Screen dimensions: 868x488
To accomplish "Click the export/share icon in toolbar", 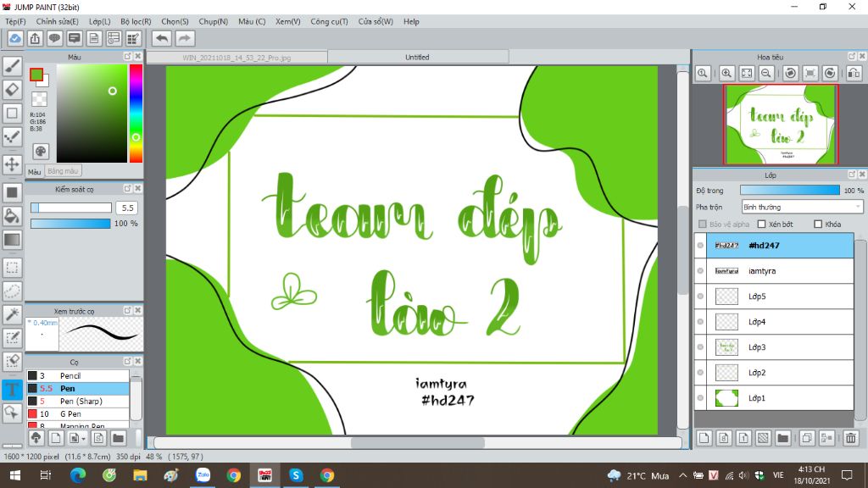I will coord(35,38).
